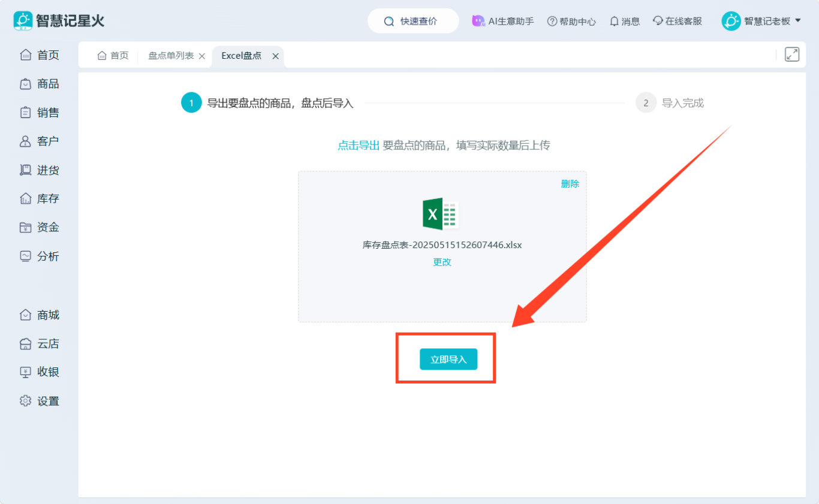Close the Excel盘点 tab
819x504 pixels.
tap(275, 56)
